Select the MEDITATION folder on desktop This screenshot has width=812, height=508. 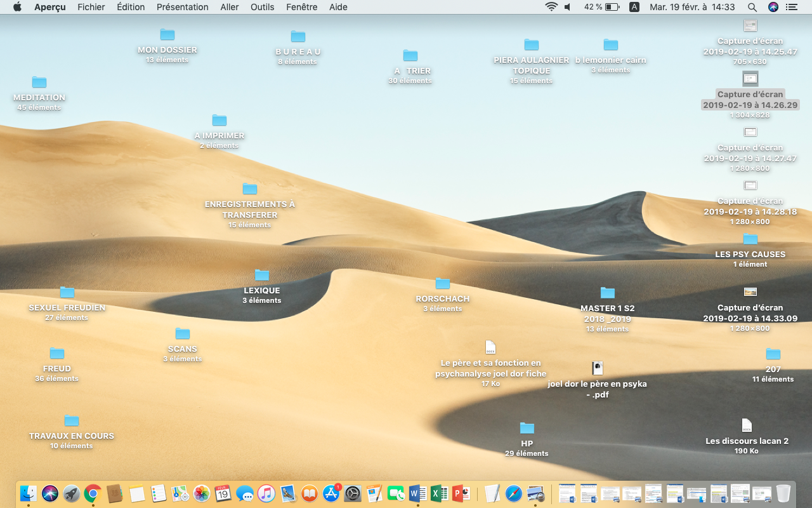click(39, 83)
